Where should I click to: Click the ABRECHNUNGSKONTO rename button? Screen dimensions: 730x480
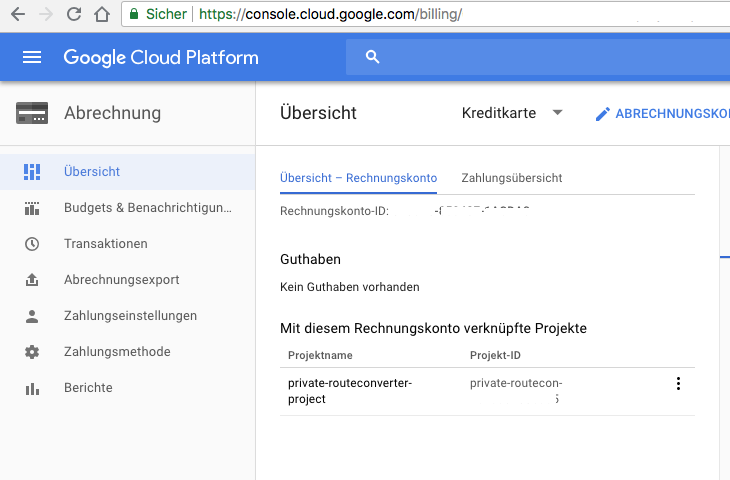tap(662, 114)
